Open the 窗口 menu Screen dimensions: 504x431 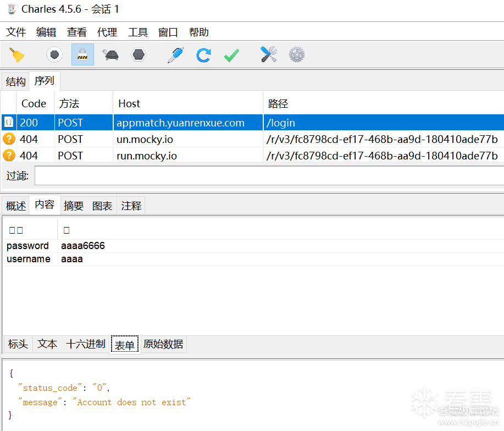(168, 32)
